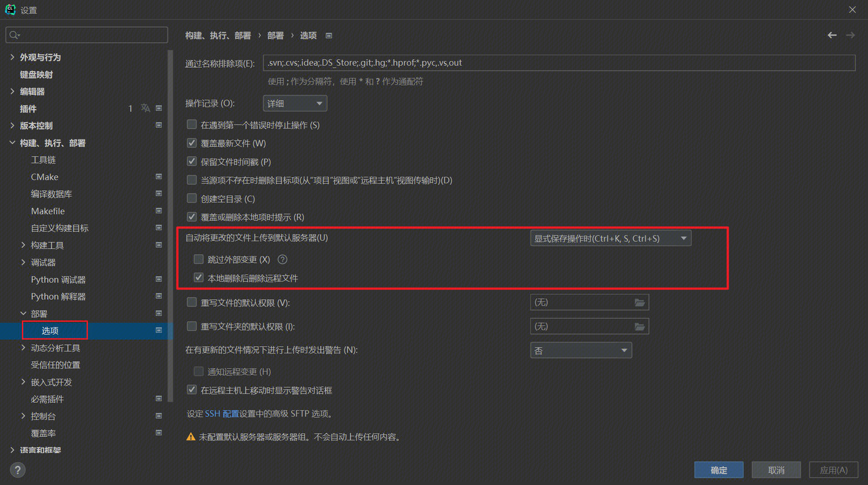The width and height of the screenshot is (868, 485).
Task: Click the 通过名称排除项 text field
Action: pyautogui.click(x=558, y=63)
